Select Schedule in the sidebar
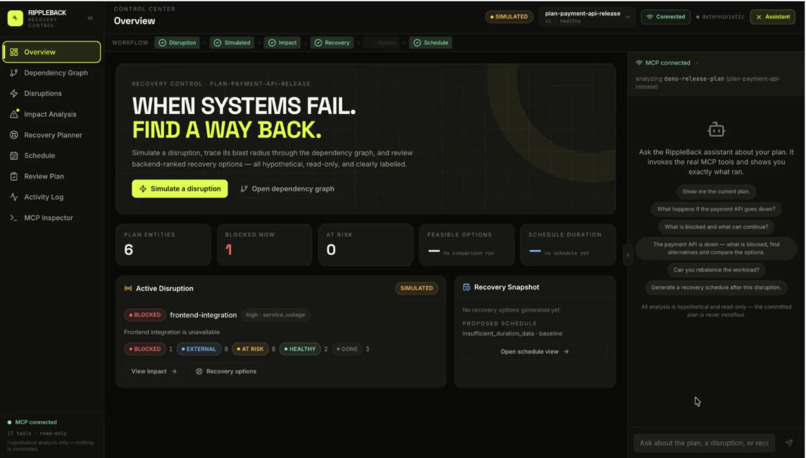The height and width of the screenshot is (458, 806). click(51, 156)
